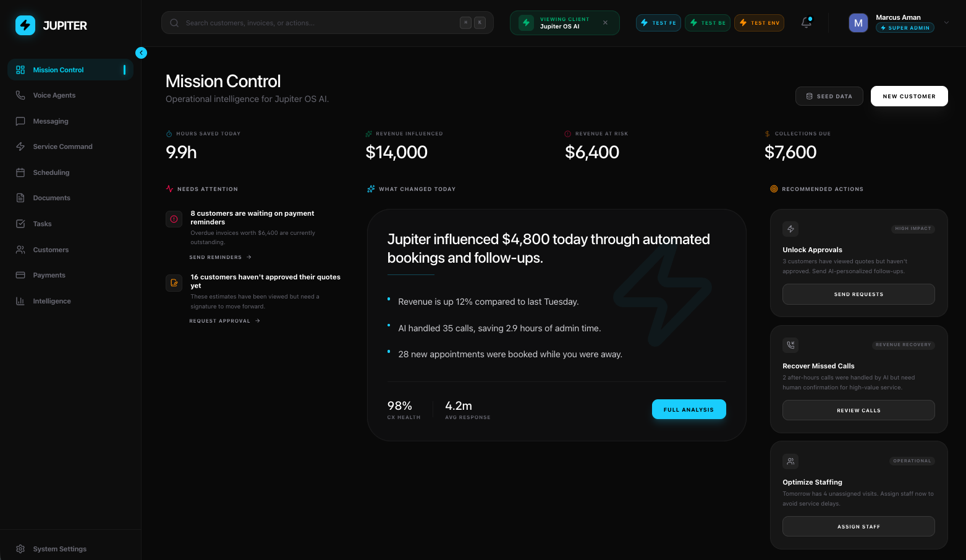Click the Jupiter lightning bolt logo

tap(25, 25)
